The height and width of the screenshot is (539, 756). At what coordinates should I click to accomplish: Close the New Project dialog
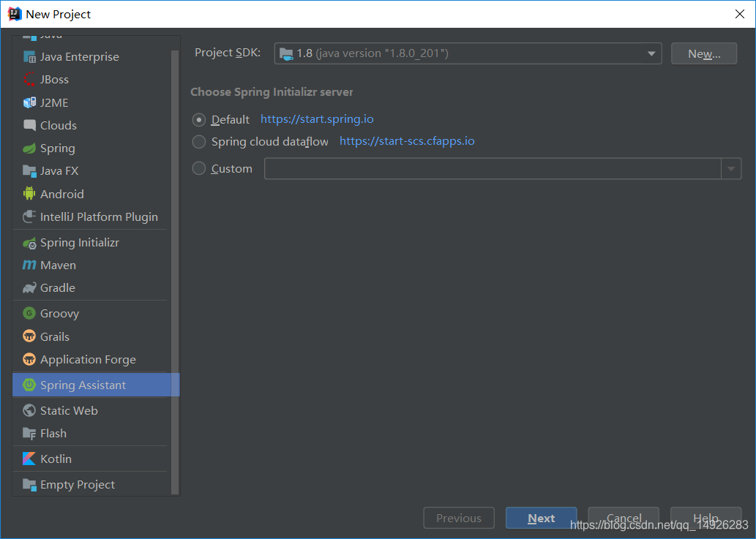pos(740,14)
